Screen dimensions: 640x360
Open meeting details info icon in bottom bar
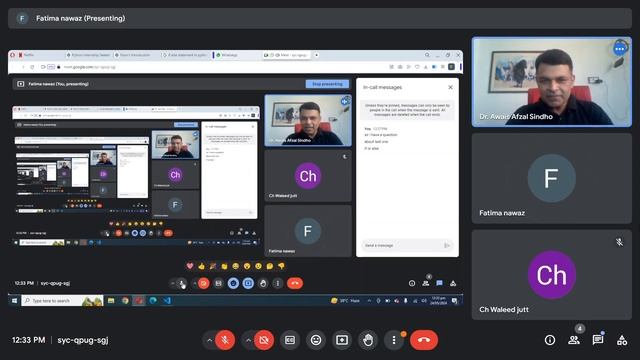[550, 340]
